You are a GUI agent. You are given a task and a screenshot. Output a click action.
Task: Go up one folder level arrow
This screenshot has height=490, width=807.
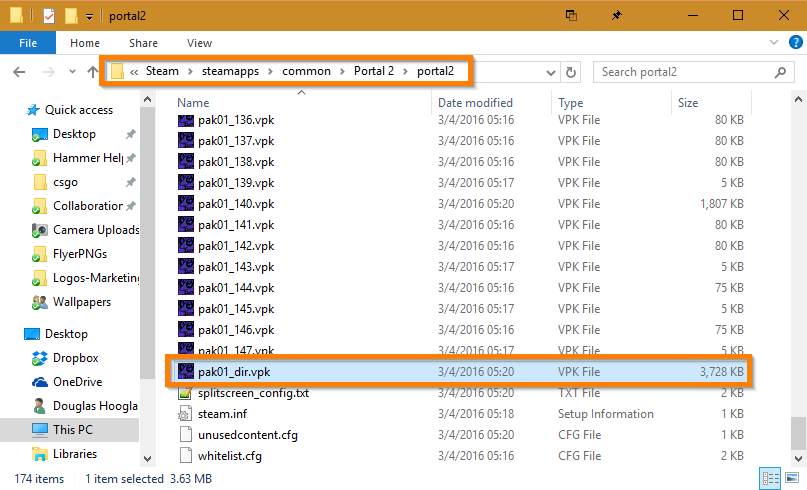point(92,72)
